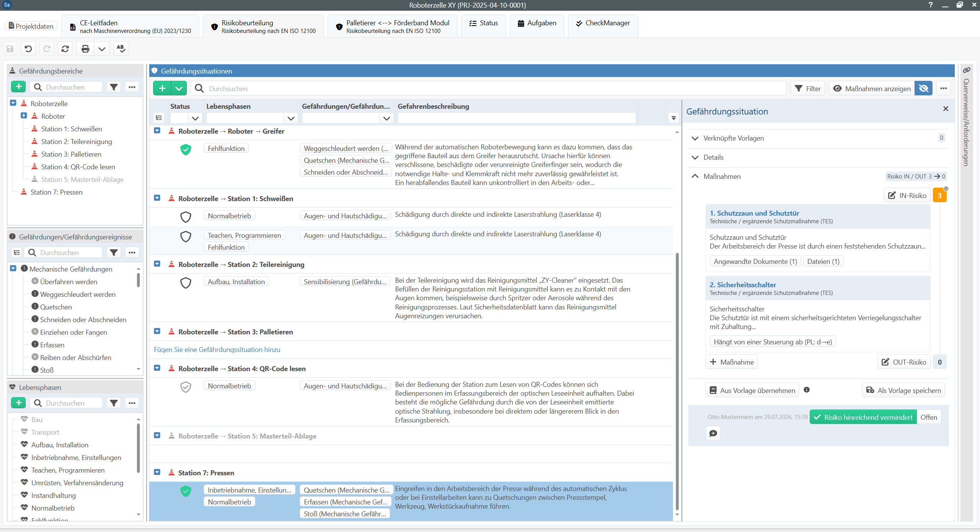Image resolution: width=980 pixels, height=532 pixels.
Task: Open the Status column filter dropdown
Action: (195, 118)
